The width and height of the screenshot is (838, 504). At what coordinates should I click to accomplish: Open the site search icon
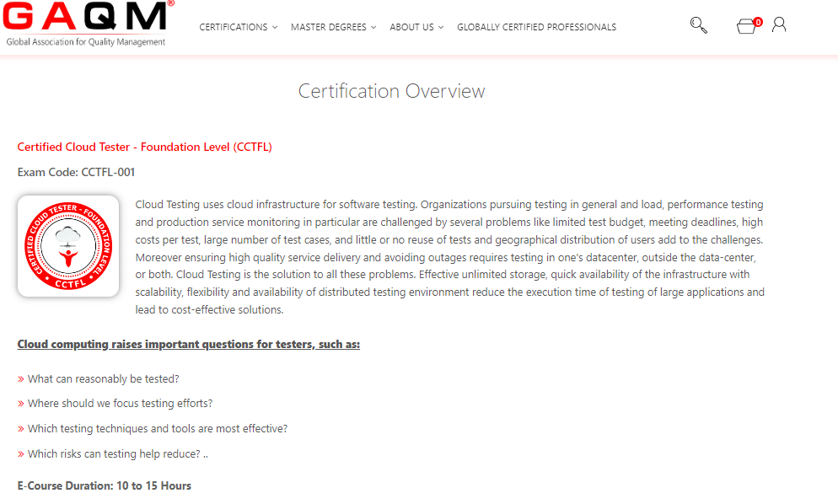[x=698, y=25]
